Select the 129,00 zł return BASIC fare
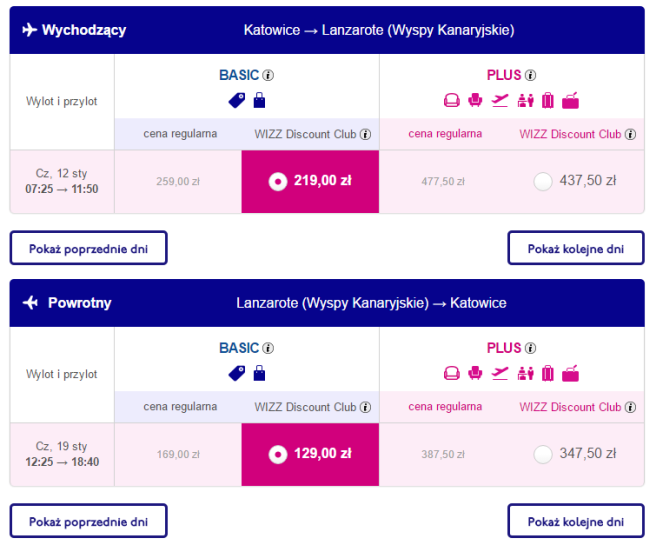650x545 pixels. click(x=278, y=454)
